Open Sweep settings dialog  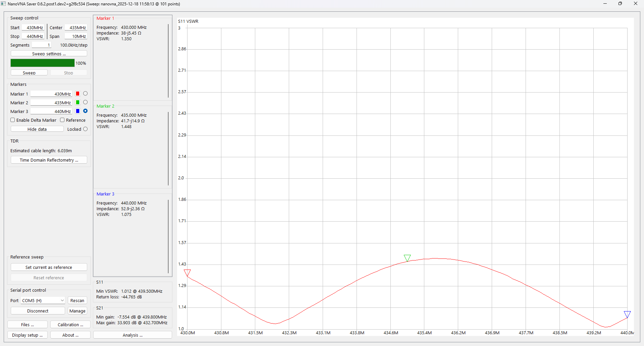tap(49, 54)
